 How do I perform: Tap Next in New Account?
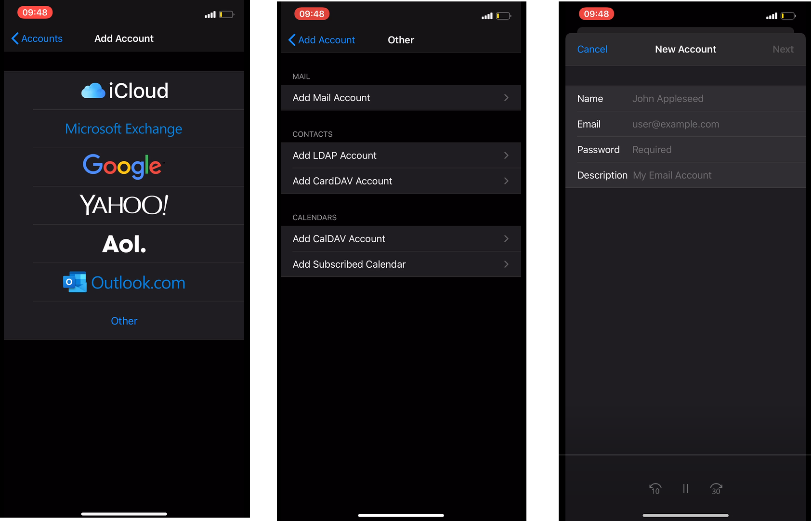[783, 49]
